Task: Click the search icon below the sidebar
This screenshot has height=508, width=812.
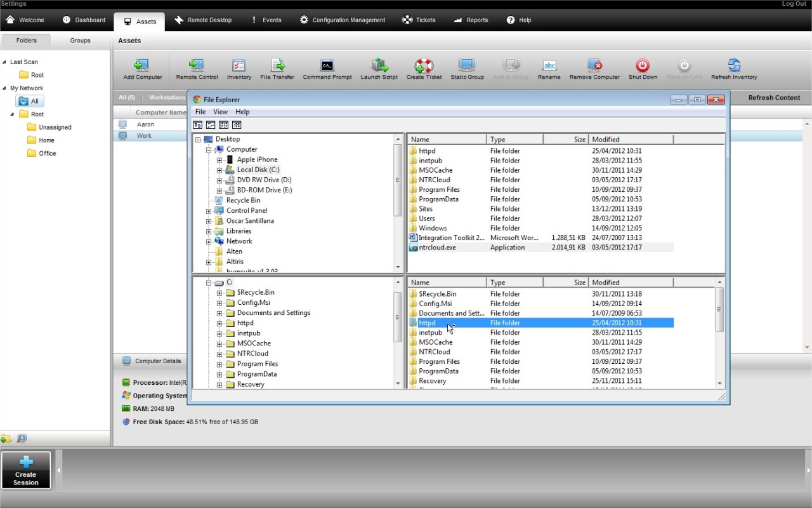Action: point(22,439)
